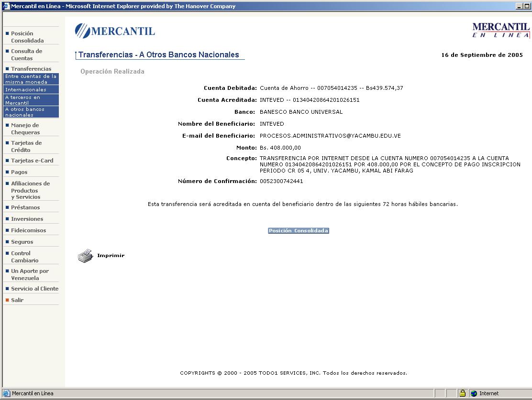Screen dimensions: 532x400
Task: Choose A terceros en Mercantil submenu
Action: pos(31,100)
